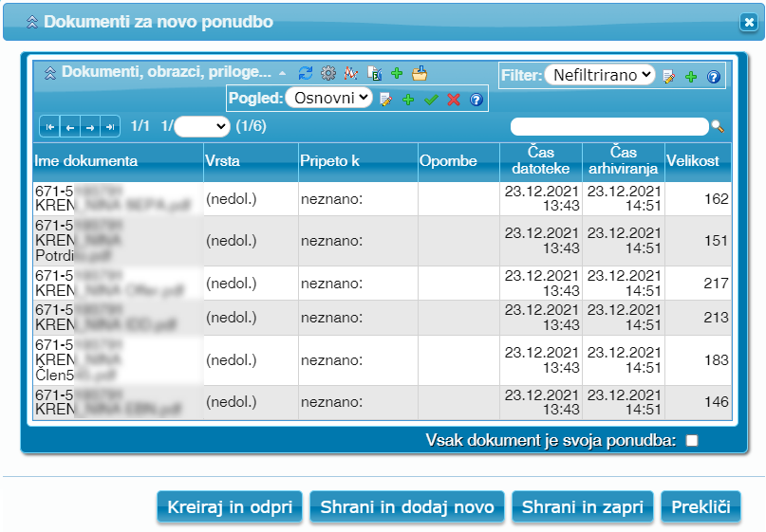Go to the last page of records

[111, 126]
